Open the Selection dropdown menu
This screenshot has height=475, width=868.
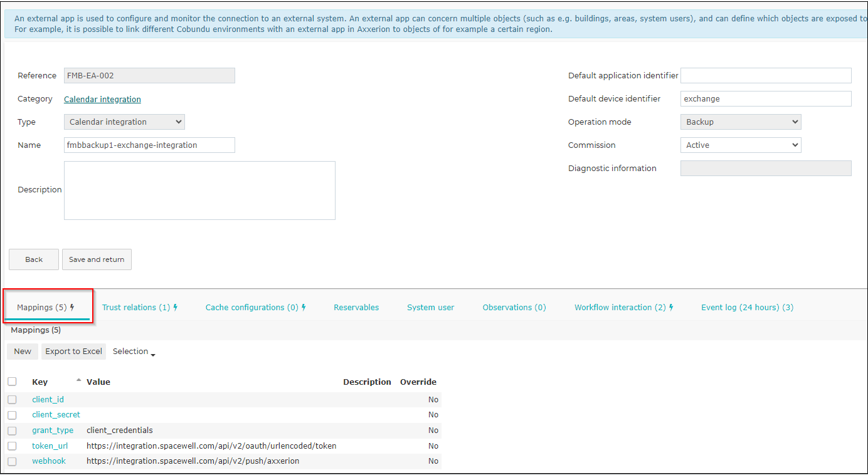click(x=134, y=352)
